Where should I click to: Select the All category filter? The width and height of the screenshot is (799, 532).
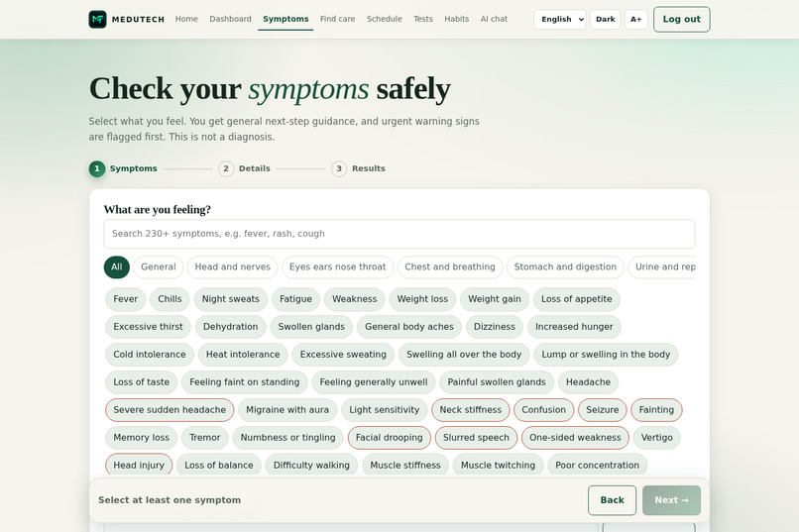[x=117, y=266]
